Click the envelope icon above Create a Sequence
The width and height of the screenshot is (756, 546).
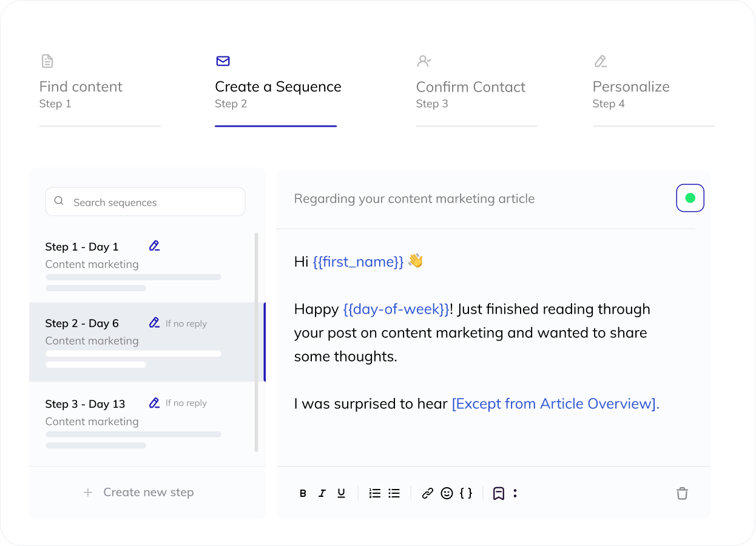(x=223, y=61)
